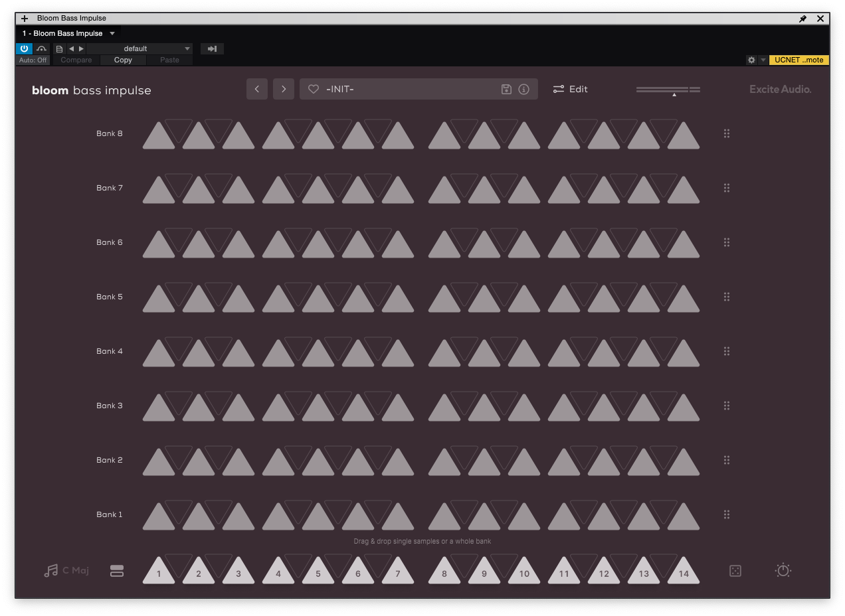Viewport: 845px width, 616px height.
Task: Select the Bank 1 label
Action: pyautogui.click(x=110, y=514)
